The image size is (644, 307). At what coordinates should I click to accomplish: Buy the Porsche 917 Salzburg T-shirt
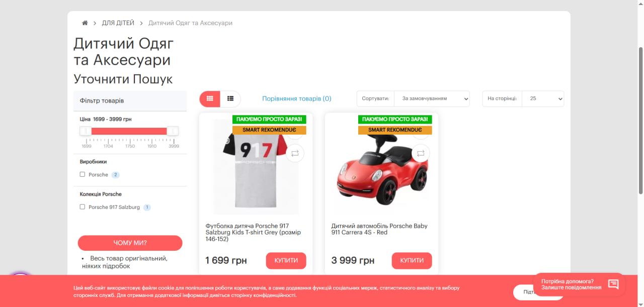tap(286, 261)
